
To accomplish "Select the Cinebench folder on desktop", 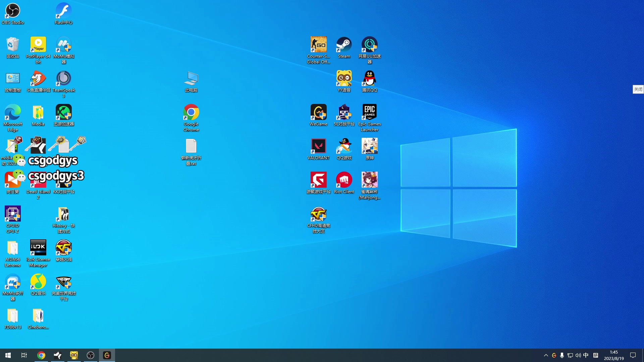I will point(38,318).
